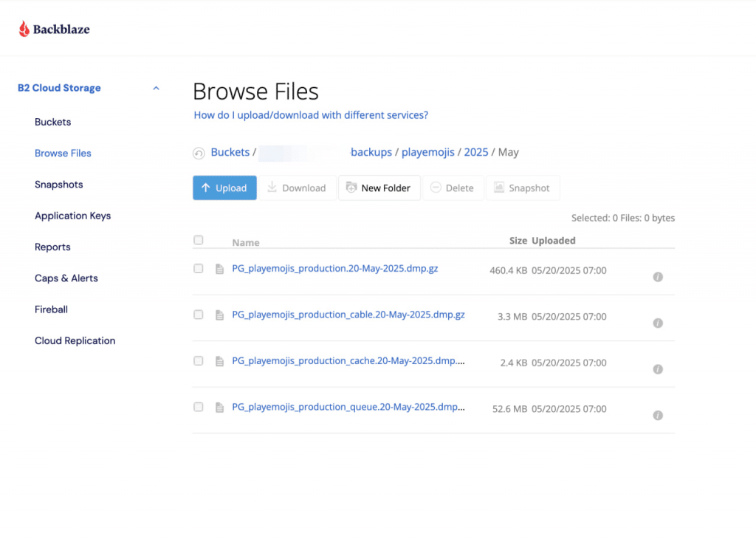Click the May breadcrumb text

508,152
